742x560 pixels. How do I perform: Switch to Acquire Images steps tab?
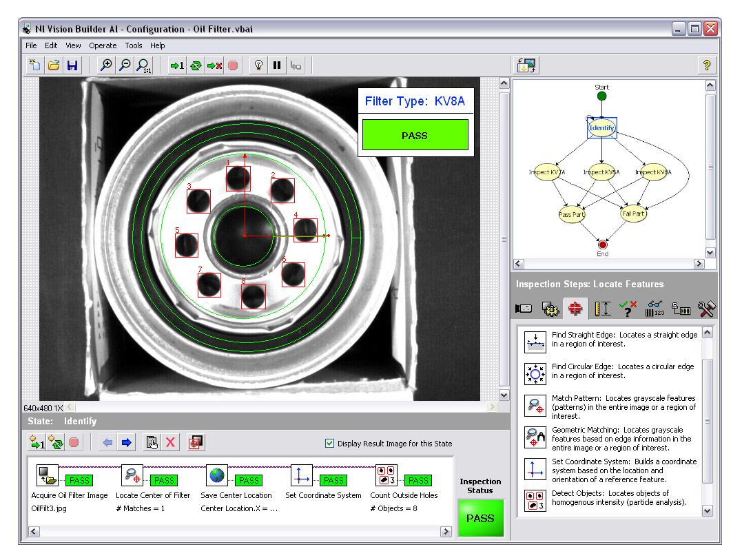524,309
